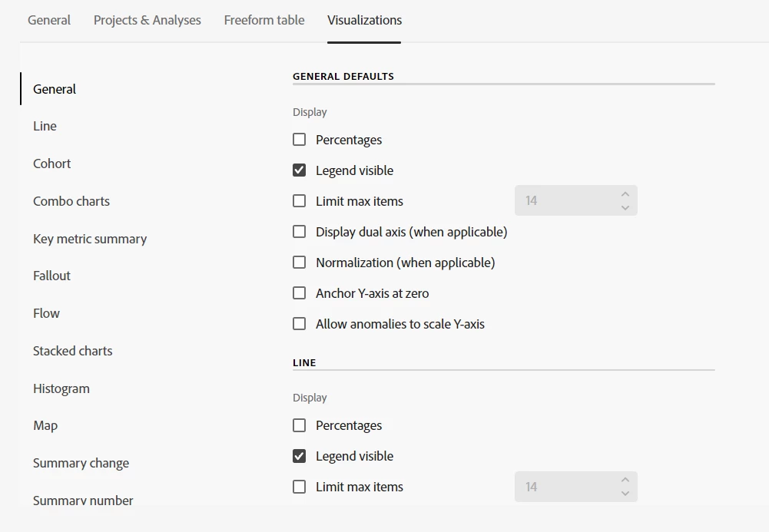This screenshot has width=769, height=532.
Task: Increase the Line Limit max items value
Action: tap(625, 480)
